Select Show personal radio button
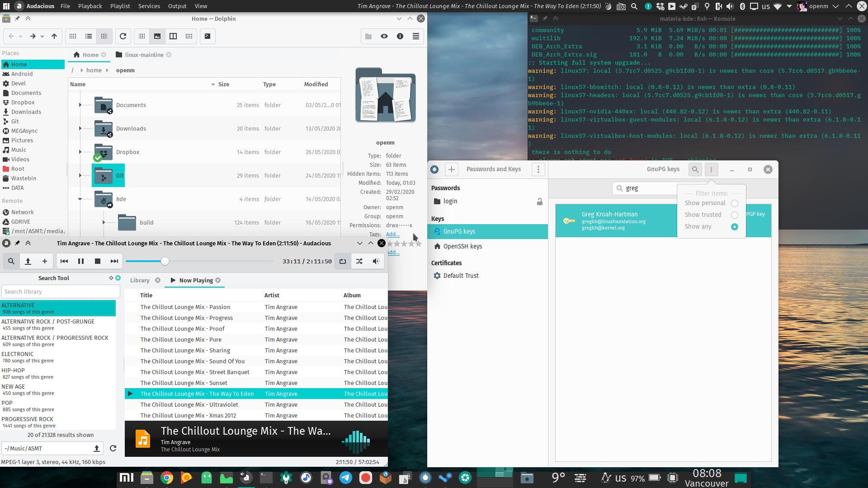This screenshot has height=488, width=868. [735, 203]
